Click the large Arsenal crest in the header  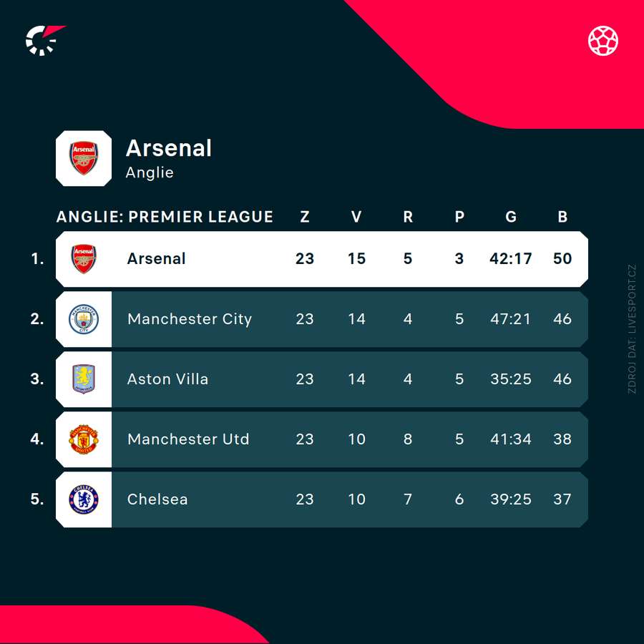click(84, 158)
